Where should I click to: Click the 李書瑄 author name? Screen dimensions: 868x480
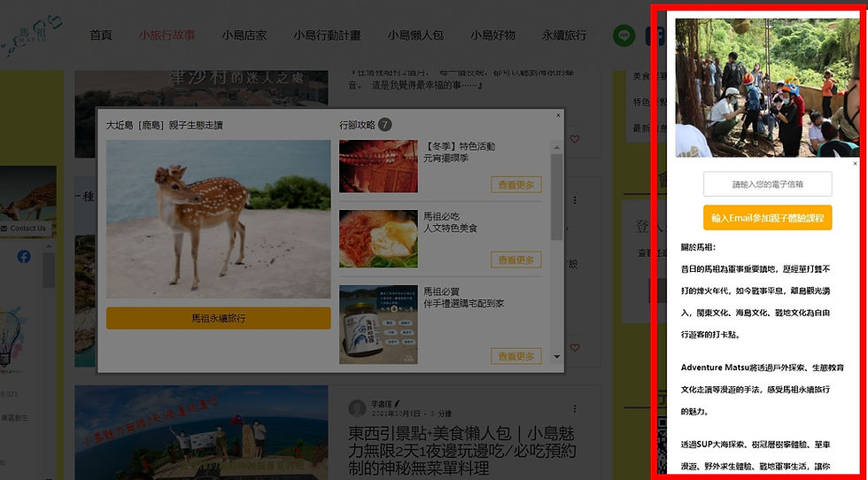point(382,404)
